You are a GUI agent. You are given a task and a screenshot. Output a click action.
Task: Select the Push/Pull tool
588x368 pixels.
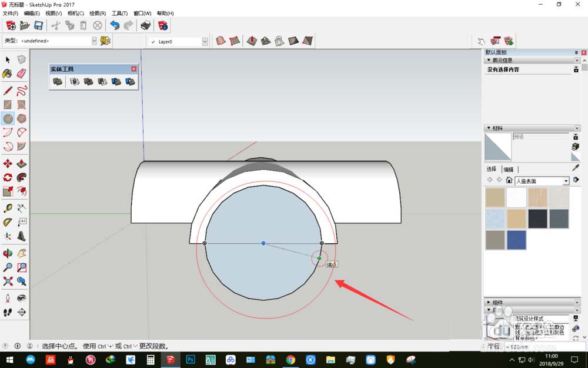pos(21,164)
